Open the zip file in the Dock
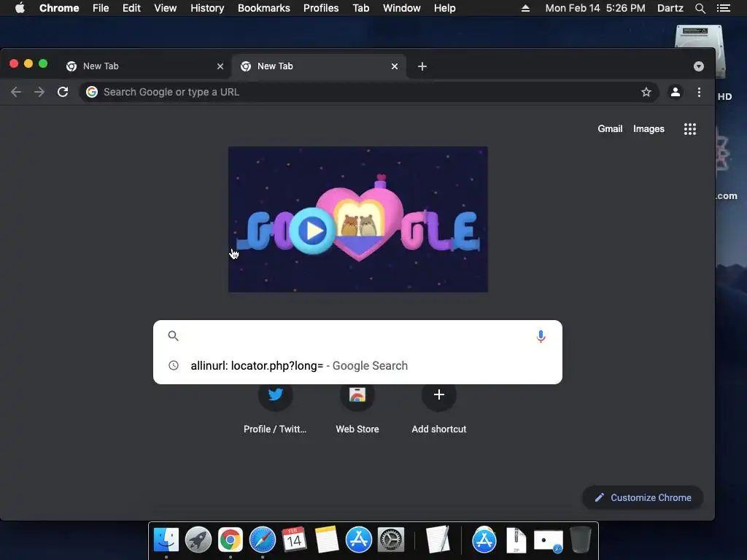The image size is (747, 560). [x=516, y=540]
